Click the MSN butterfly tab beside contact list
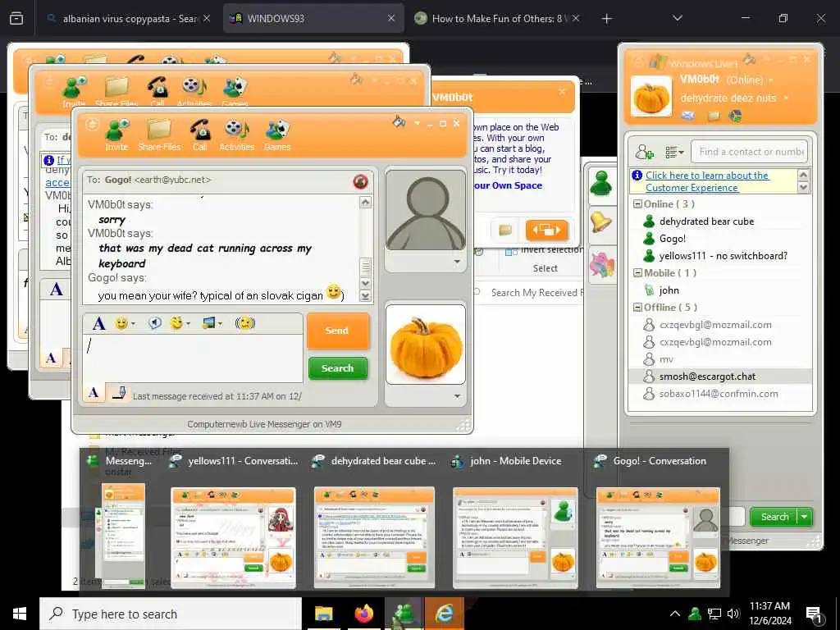Screen dimensions: 840x630 coord(601,263)
